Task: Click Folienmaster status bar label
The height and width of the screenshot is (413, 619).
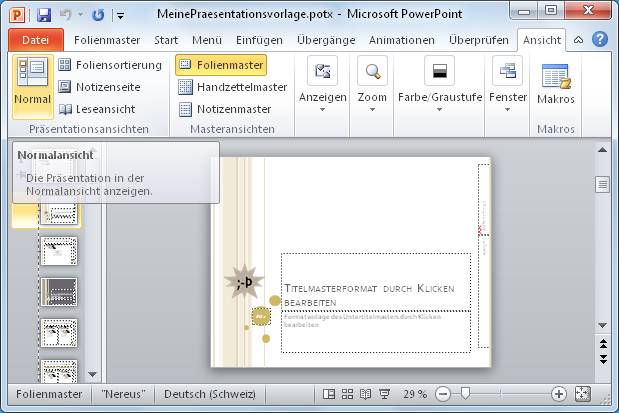Action: pyautogui.click(x=49, y=394)
